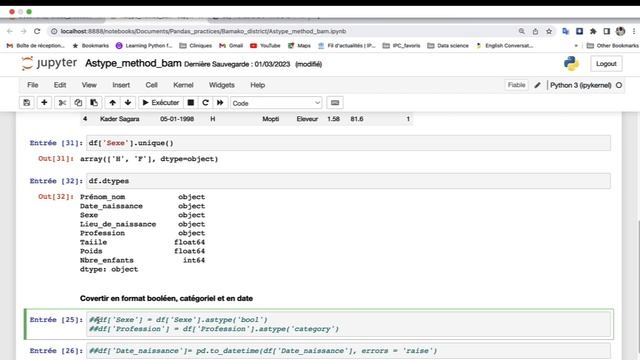This screenshot has height=360, width=640.
Task: Click the Out[32] Nbre_enfants int64 row
Action: 142,260
